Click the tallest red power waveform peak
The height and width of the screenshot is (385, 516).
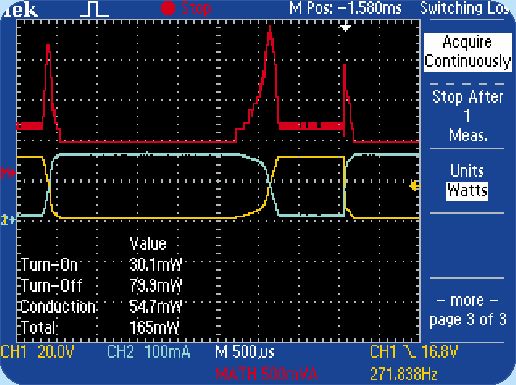tap(270, 32)
